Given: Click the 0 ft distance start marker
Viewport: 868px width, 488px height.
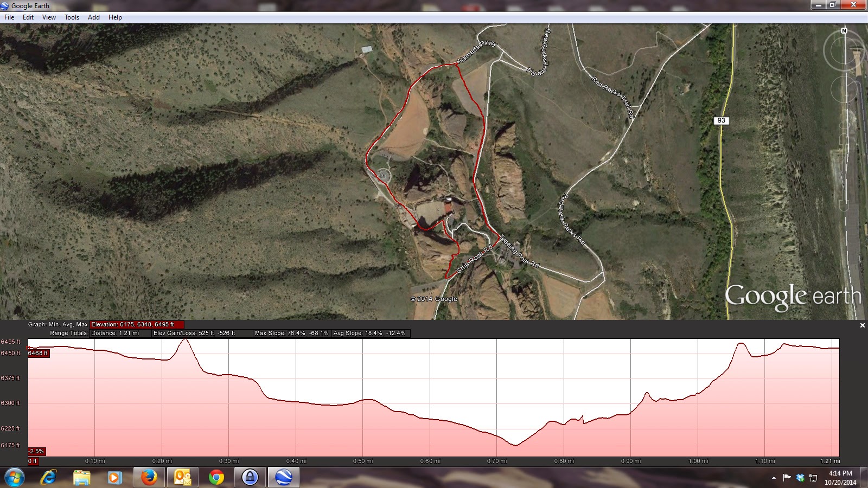Looking at the screenshot, I should [33, 461].
